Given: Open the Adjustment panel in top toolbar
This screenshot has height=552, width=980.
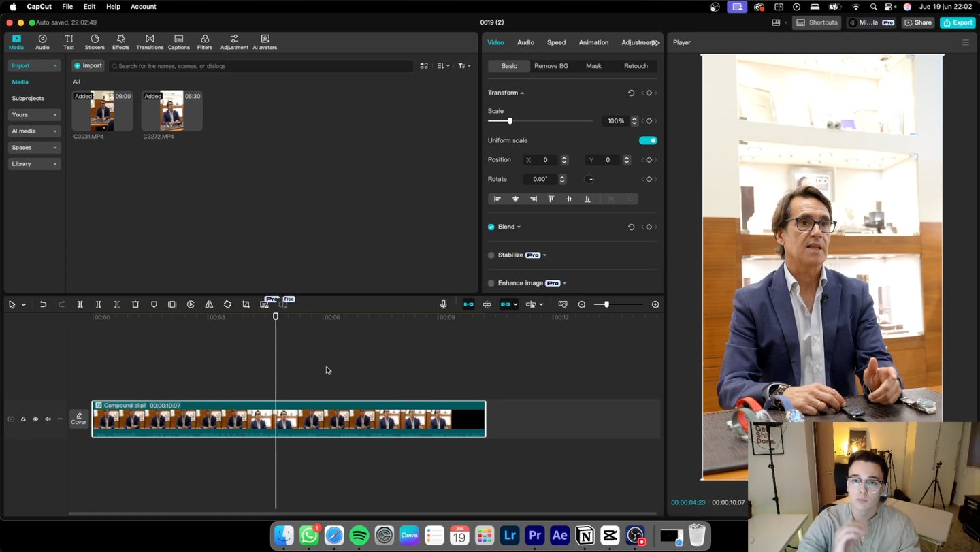Looking at the screenshot, I should (x=234, y=42).
